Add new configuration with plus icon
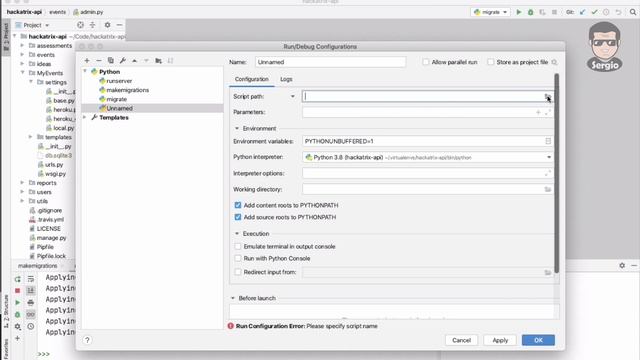Viewport: 640px width, 360px height. coord(87,60)
